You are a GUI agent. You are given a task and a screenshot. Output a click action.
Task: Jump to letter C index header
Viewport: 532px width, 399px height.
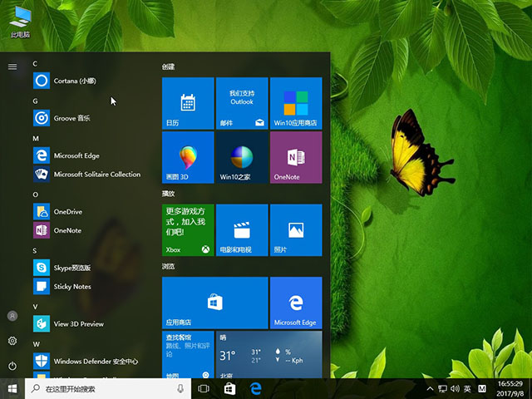(35, 63)
